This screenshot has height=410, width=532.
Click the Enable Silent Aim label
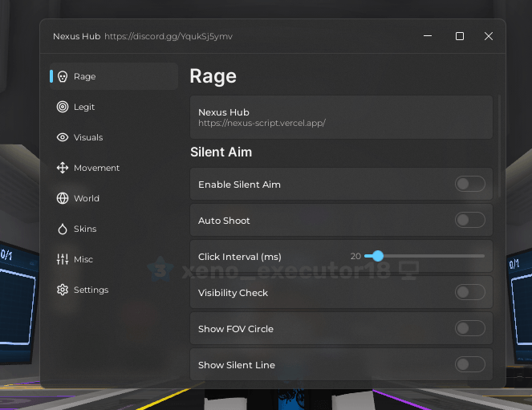coord(240,185)
